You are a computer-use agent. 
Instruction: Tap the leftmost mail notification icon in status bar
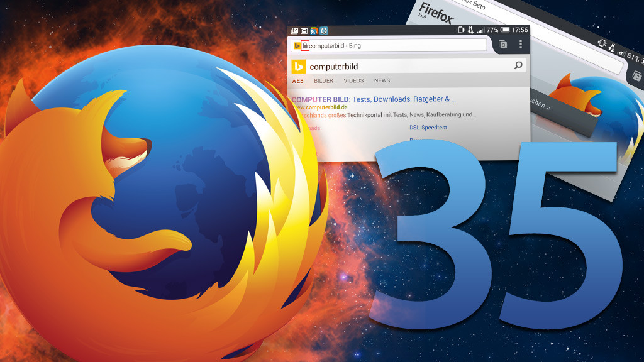tap(294, 31)
